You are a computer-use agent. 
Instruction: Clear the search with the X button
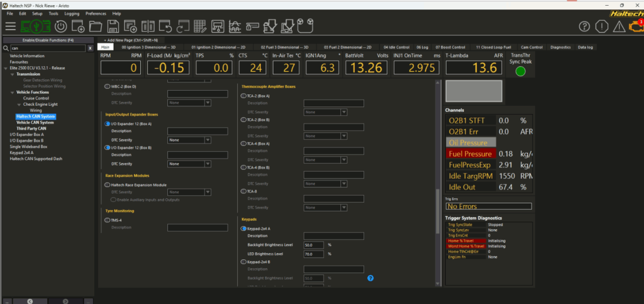click(90, 48)
